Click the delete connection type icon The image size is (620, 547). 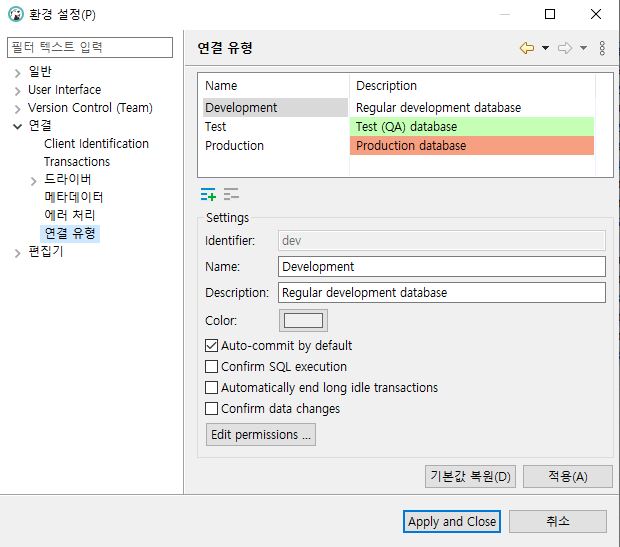pyautogui.click(x=231, y=195)
